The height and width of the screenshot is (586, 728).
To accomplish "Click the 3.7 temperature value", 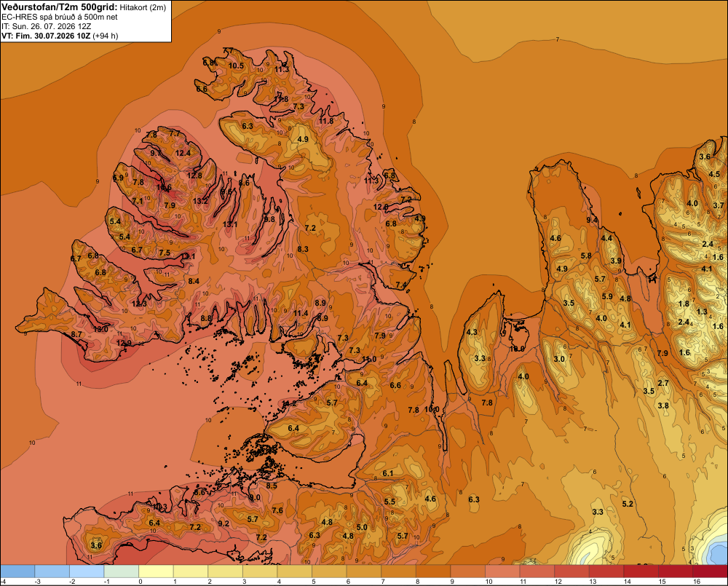I will [719, 205].
